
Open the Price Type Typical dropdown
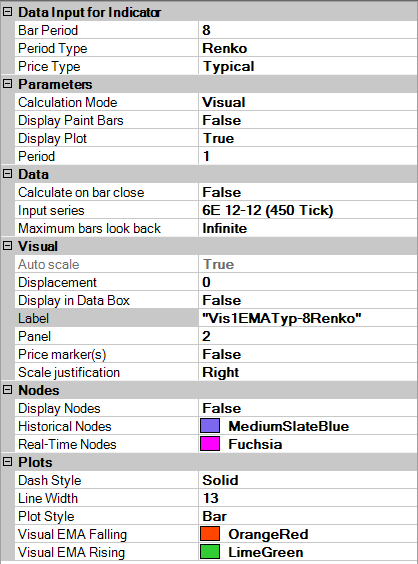(x=308, y=66)
